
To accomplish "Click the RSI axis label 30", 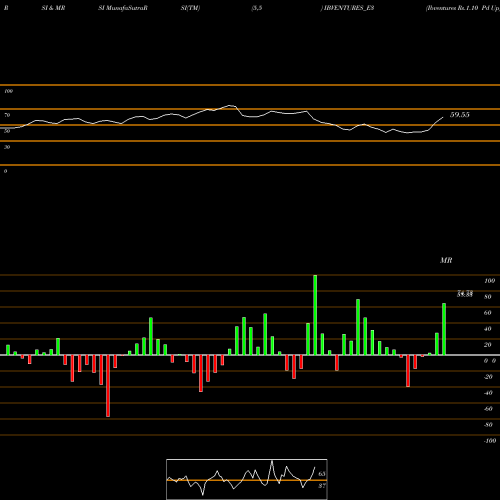I will (x=7, y=147).
